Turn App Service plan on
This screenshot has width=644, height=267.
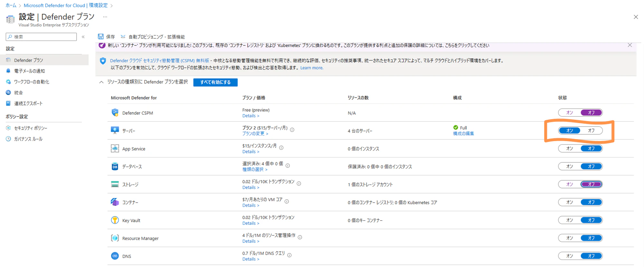[x=570, y=148]
